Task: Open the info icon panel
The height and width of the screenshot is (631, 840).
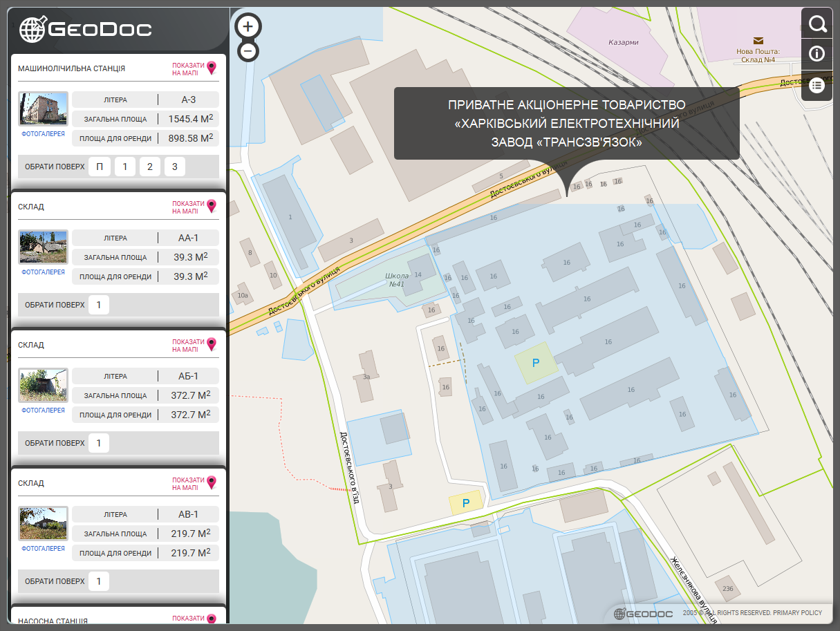Action: 817,54
